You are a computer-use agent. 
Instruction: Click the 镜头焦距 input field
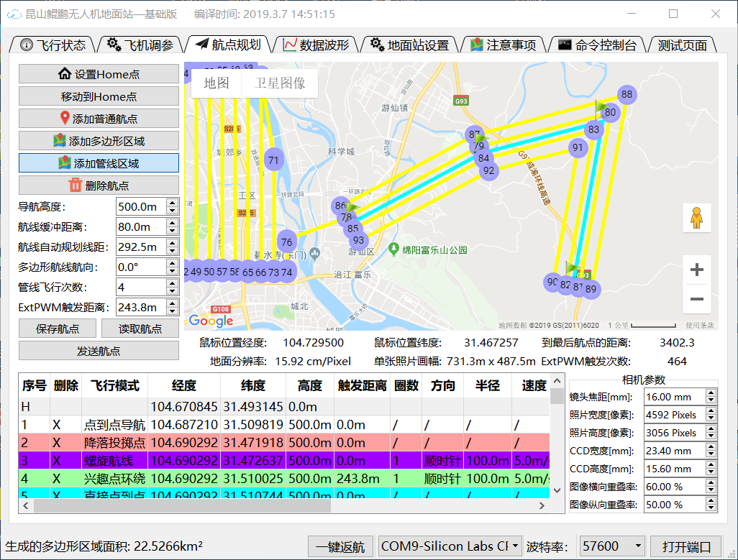(x=673, y=397)
